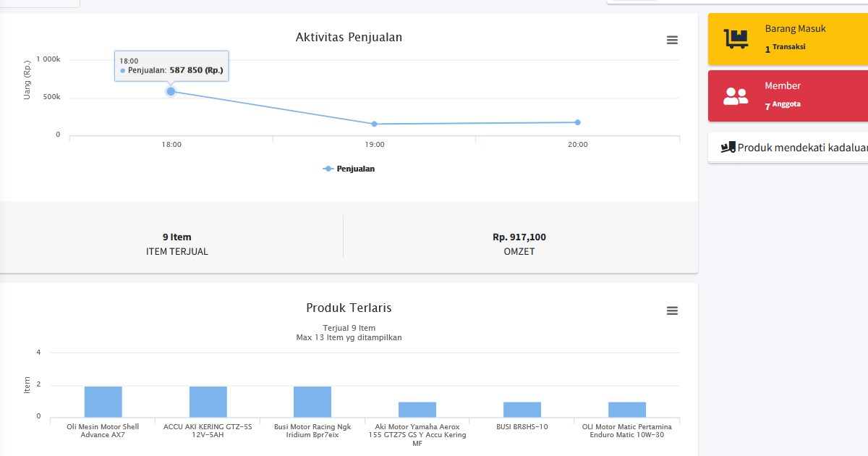The image size is (868, 456).
Task: Click the Aki Motor Yamaha Aerox bar
Action: coord(417,410)
